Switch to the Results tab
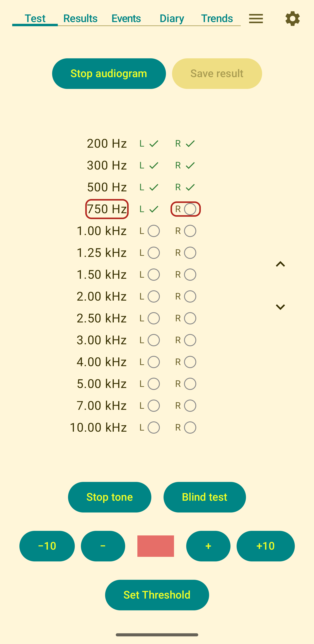Screen dimensions: 314x644 click(x=80, y=19)
